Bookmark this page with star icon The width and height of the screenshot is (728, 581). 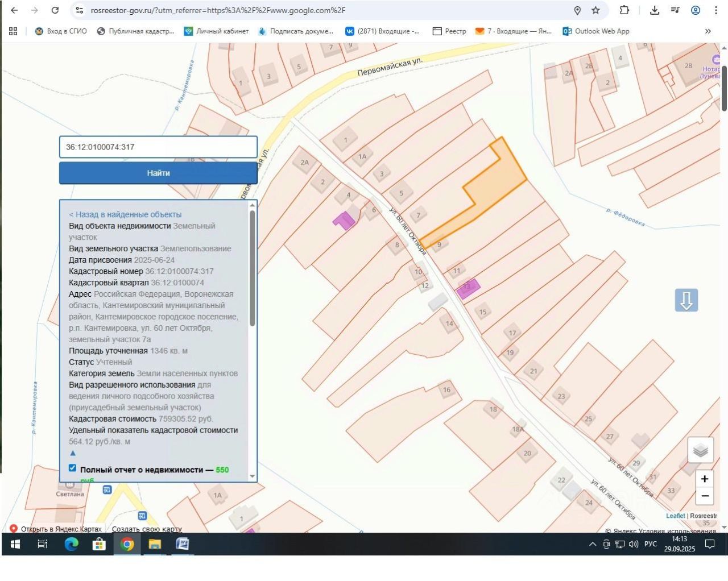(595, 10)
